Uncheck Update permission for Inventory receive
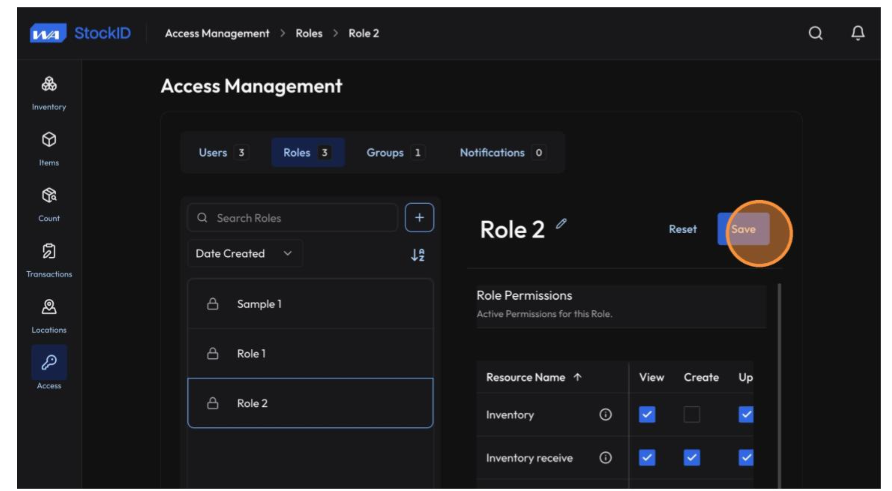This screenshot has height=491, width=892. (745, 457)
